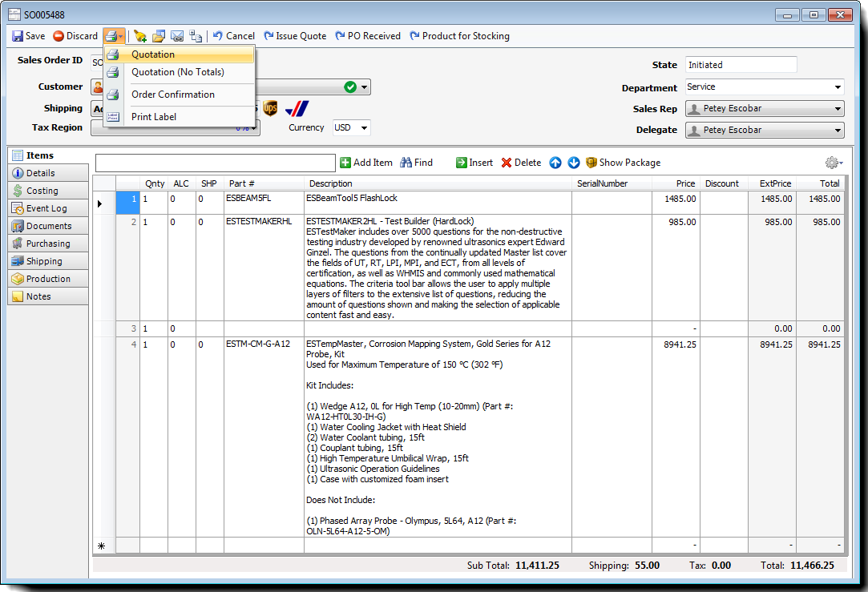
Task: Click the green Add Item button
Action: tap(366, 163)
